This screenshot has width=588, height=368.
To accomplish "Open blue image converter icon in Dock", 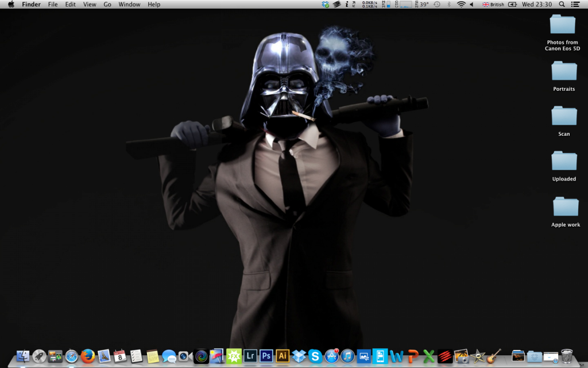I will click(x=363, y=356).
